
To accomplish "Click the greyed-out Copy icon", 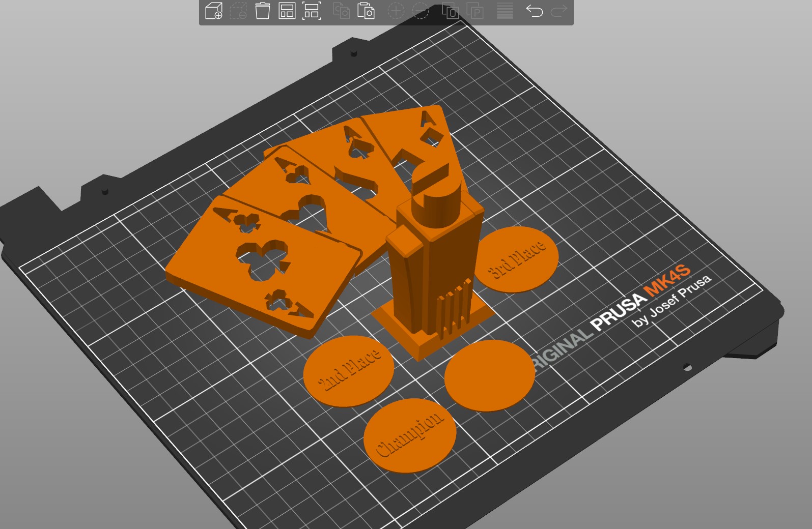I will (x=341, y=11).
